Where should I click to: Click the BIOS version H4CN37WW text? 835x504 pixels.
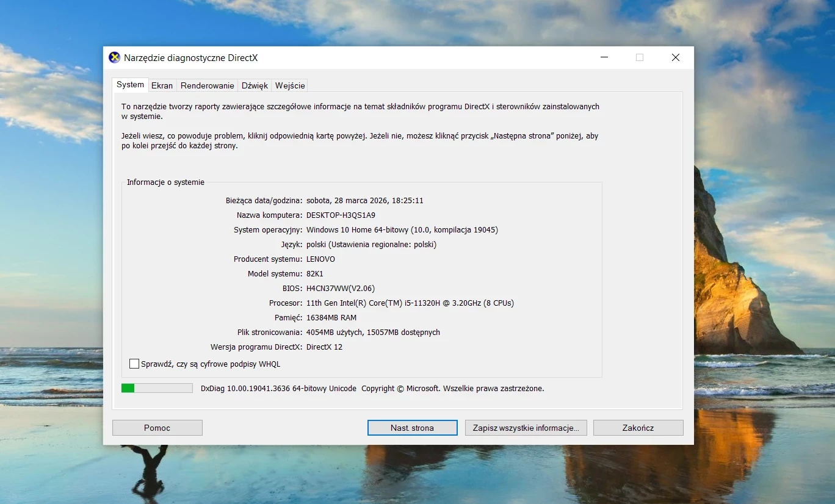[341, 289]
